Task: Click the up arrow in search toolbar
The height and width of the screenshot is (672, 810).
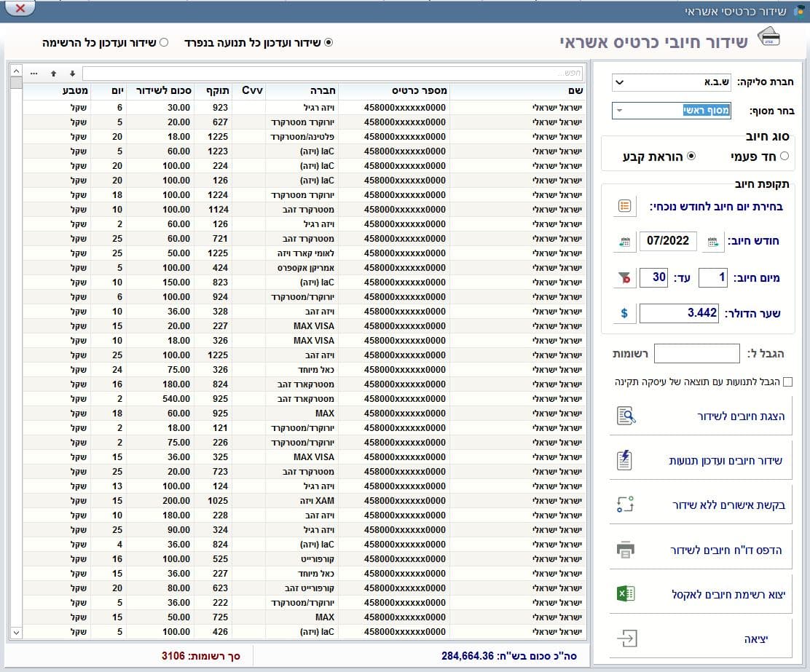Action: [53, 74]
